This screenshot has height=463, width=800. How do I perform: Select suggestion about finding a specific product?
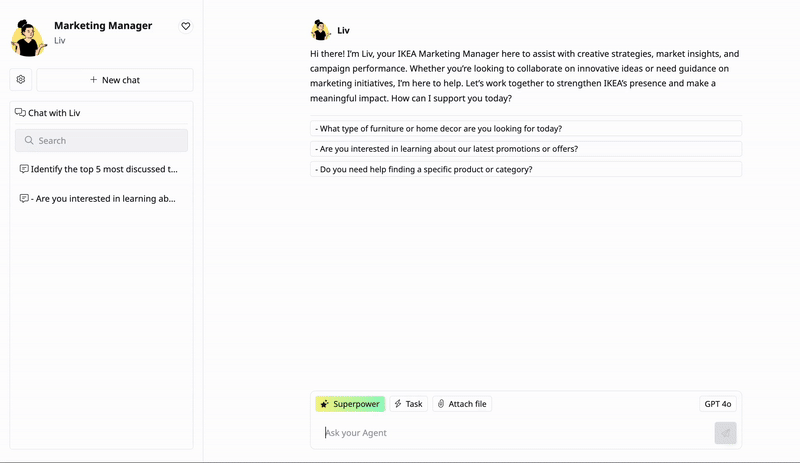526,169
